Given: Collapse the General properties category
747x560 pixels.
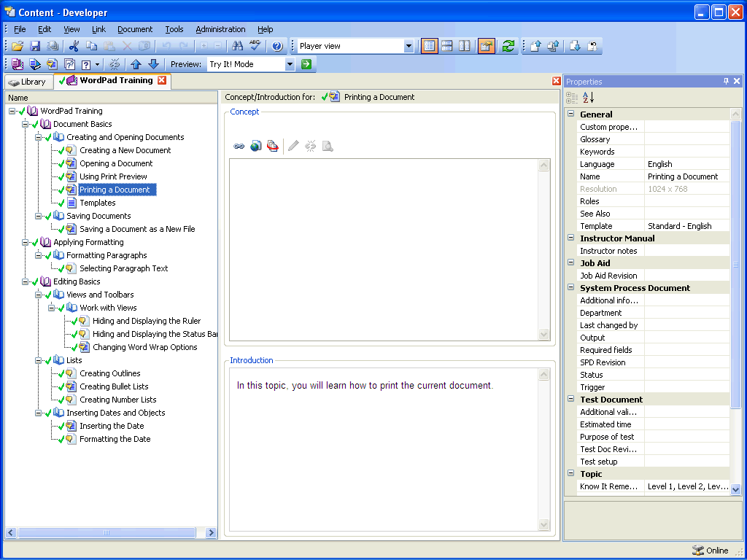Looking at the screenshot, I should click(x=570, y=114).
